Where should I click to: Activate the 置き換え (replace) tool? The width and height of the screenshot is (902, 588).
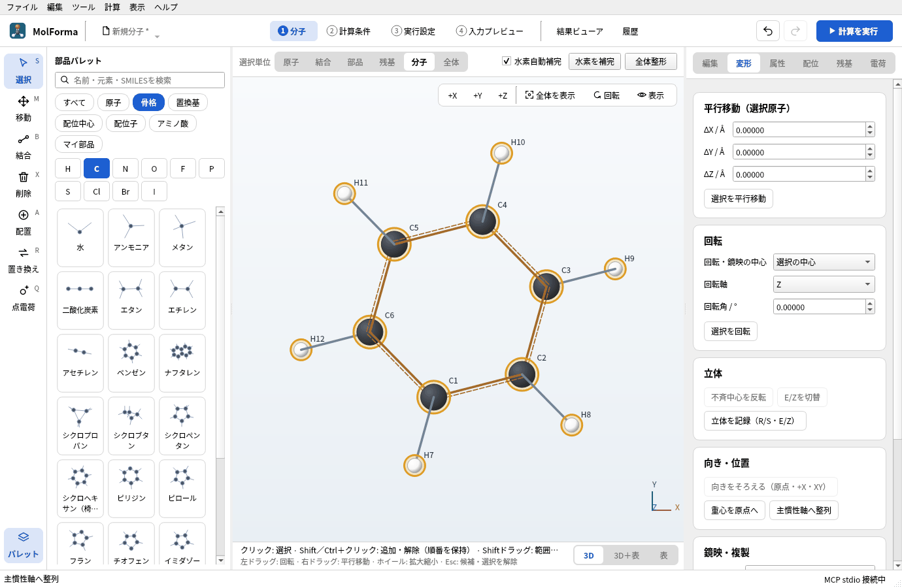[24, 260]
